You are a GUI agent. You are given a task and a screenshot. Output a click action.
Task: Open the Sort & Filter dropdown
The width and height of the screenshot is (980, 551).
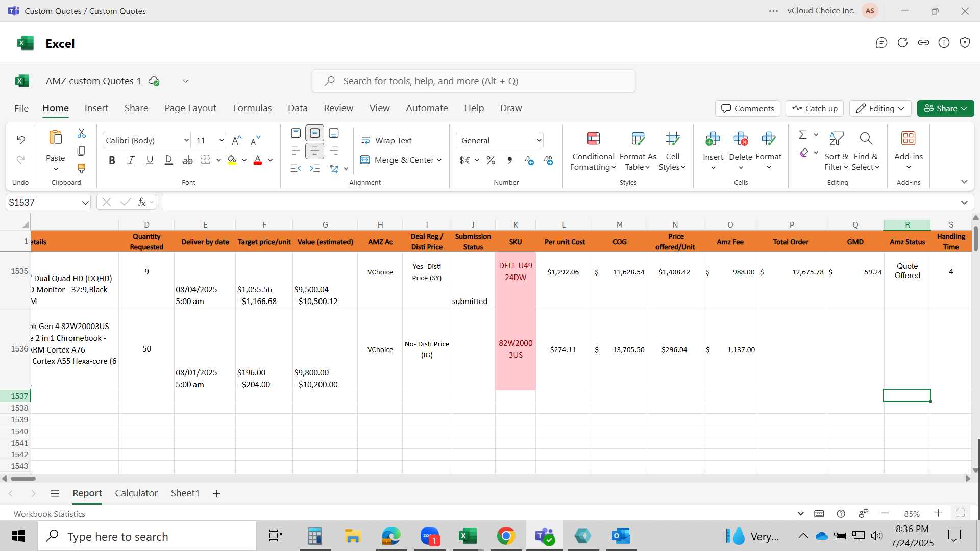837,152
